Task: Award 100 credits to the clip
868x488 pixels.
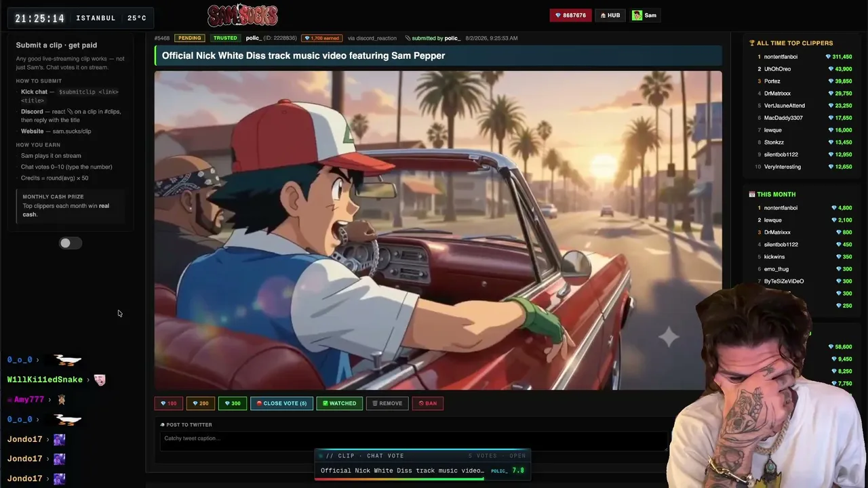Action: pos(167,403)
